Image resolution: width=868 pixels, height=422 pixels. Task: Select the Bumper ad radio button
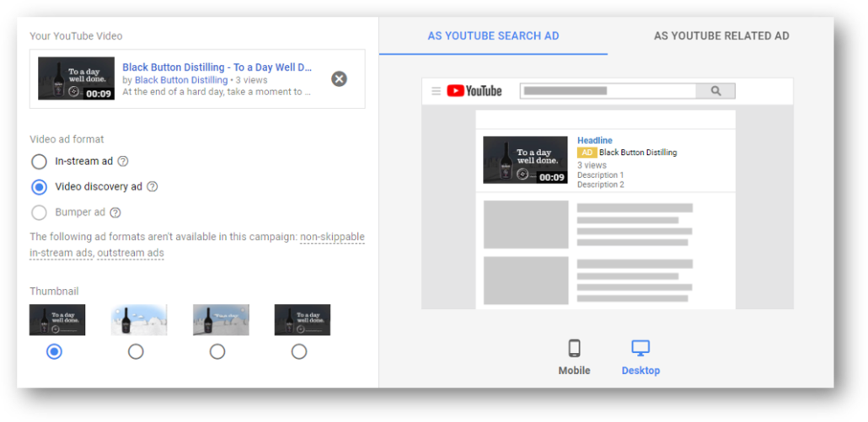click(x=40, y=212)
